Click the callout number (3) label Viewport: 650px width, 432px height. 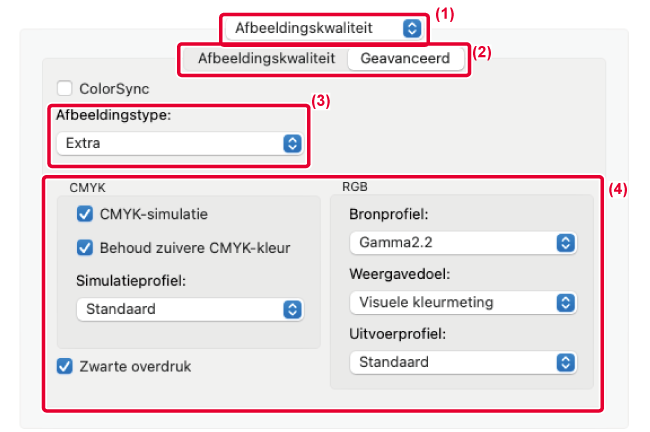(320, 100)
